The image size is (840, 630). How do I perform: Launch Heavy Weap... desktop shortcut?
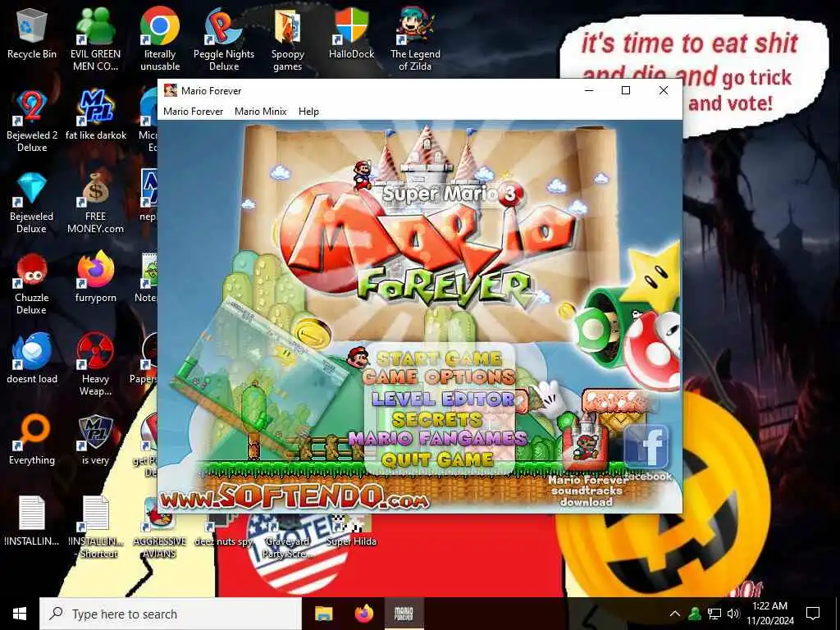point(95,365)
